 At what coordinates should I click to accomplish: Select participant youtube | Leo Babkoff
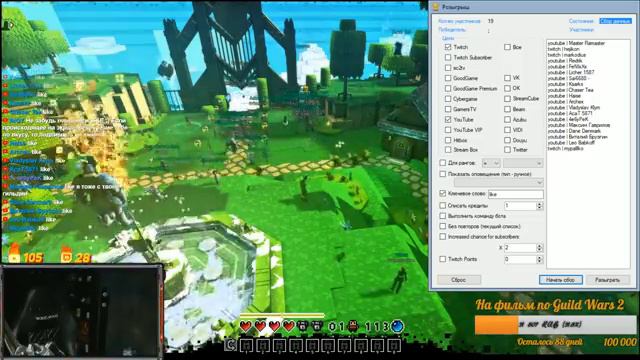571,143
